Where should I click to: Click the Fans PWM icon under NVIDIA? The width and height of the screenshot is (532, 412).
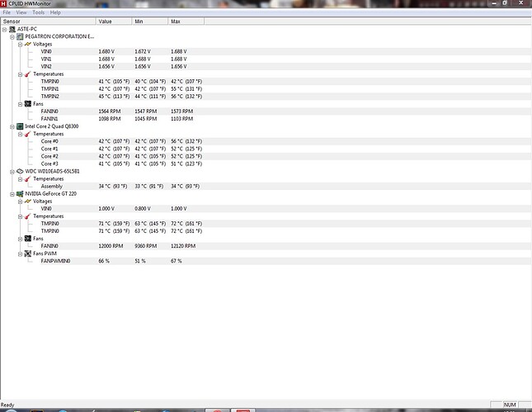[x=27, y=253]
